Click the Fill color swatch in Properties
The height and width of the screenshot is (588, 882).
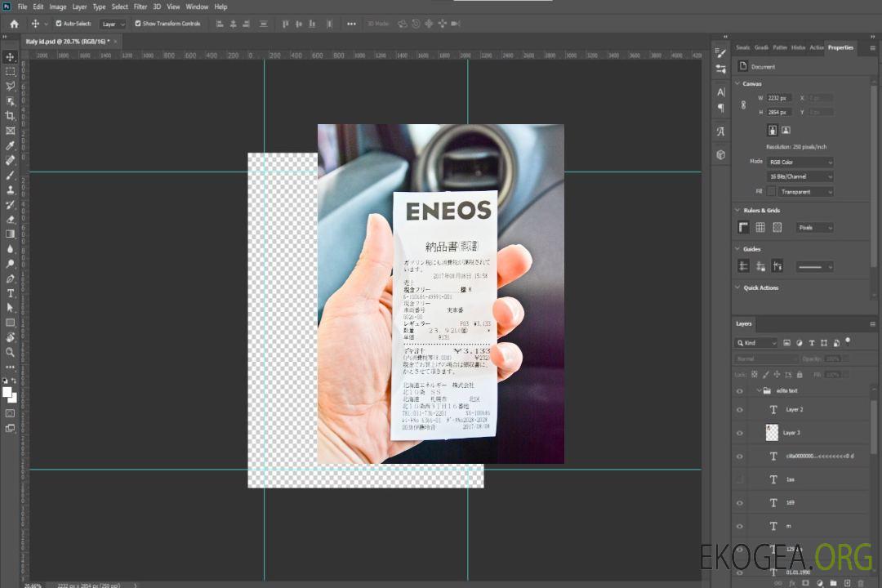point(771,191)
